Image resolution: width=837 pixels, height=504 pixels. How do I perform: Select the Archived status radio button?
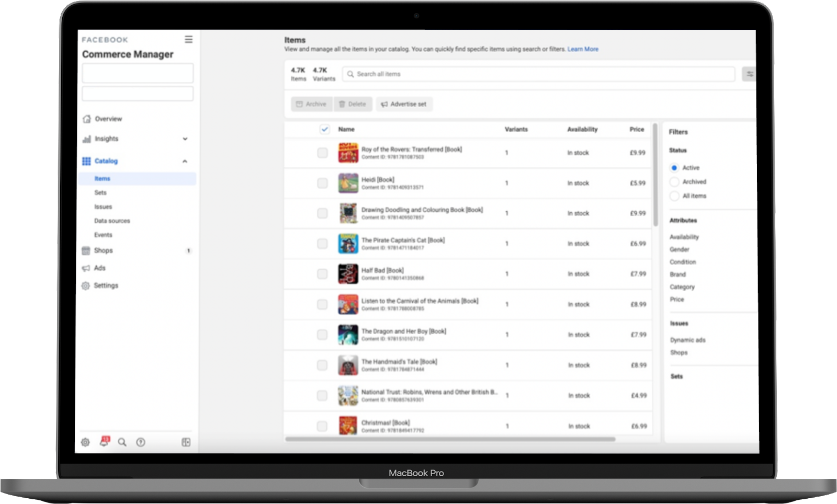click(x=674, y=182)
